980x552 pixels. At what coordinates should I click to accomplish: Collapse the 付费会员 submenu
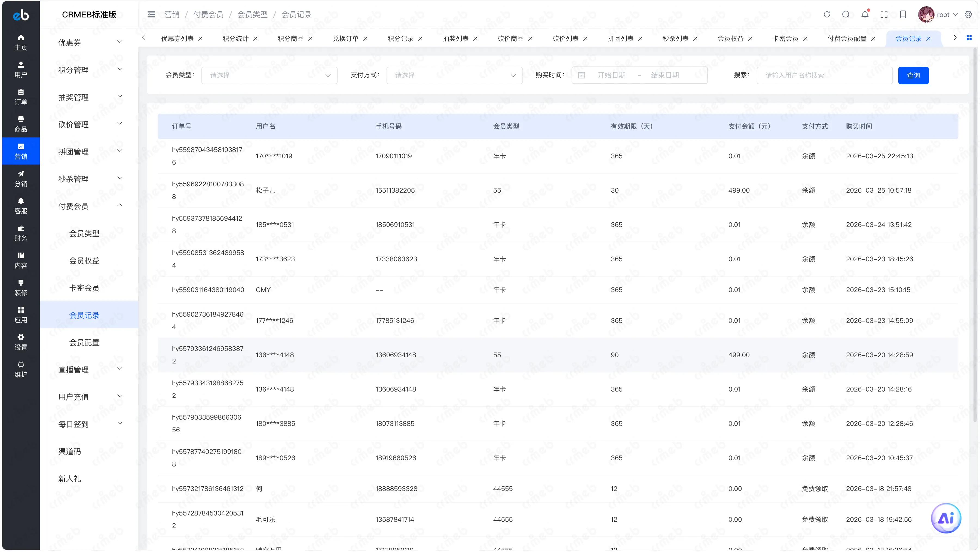(90, 206)
